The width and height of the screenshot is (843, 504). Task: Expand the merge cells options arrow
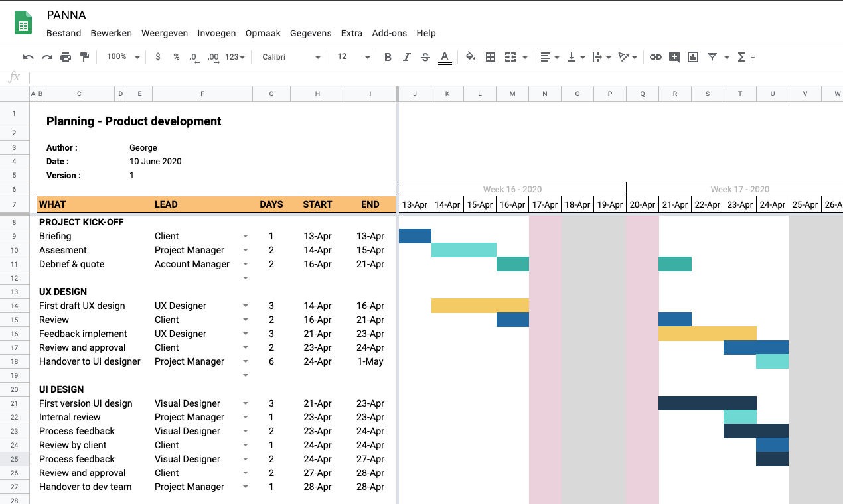coord(525,58)
